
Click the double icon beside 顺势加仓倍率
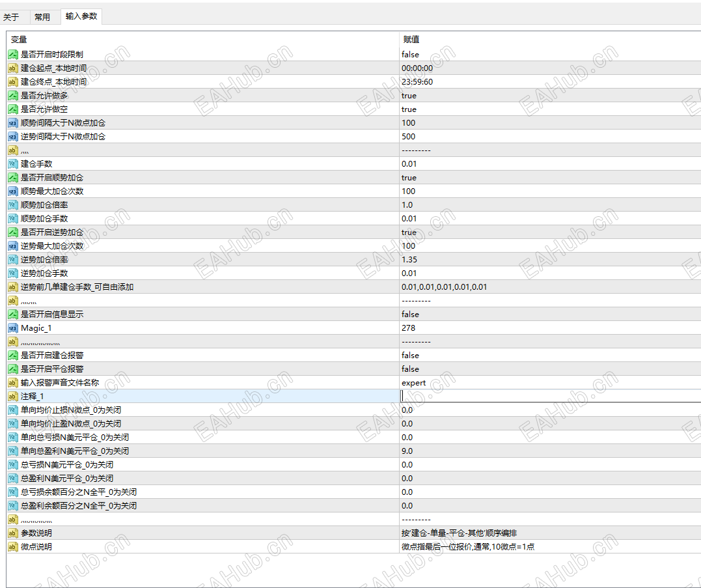[x=13, y=205]
